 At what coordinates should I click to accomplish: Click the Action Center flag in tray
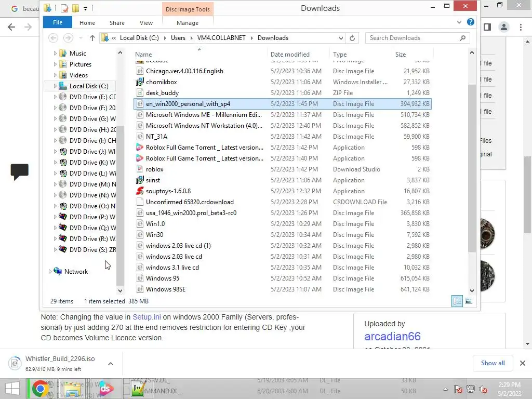point(458,389)
